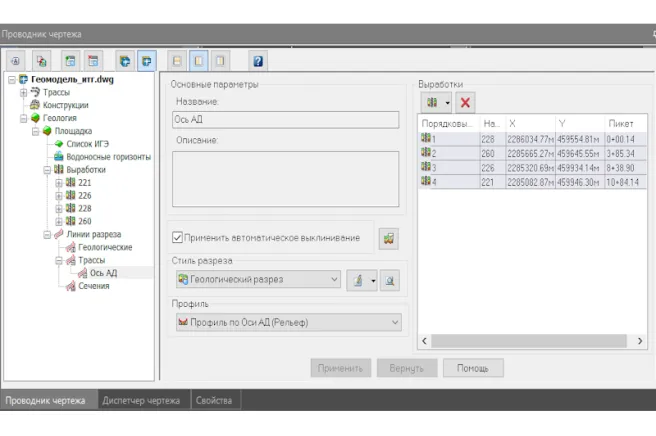This screenshot has height=436, width=656.
Task: Click the edit section style pencil icon
Action: (x=357, y=280)
